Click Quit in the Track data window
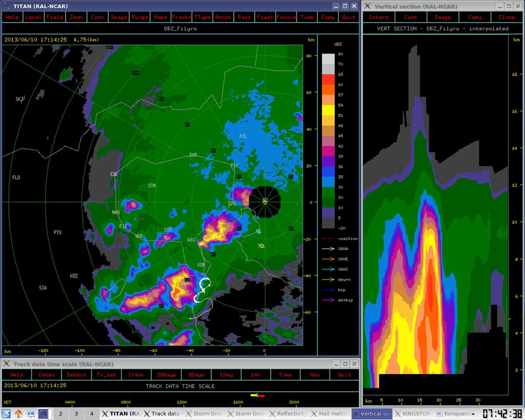The image size is (525, 420). tap(344, 375)
